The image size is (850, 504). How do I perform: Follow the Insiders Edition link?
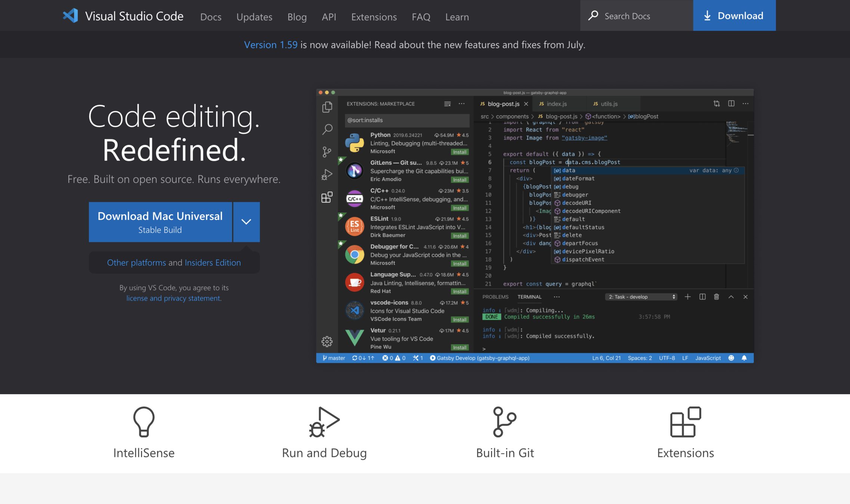pos(213,262)
